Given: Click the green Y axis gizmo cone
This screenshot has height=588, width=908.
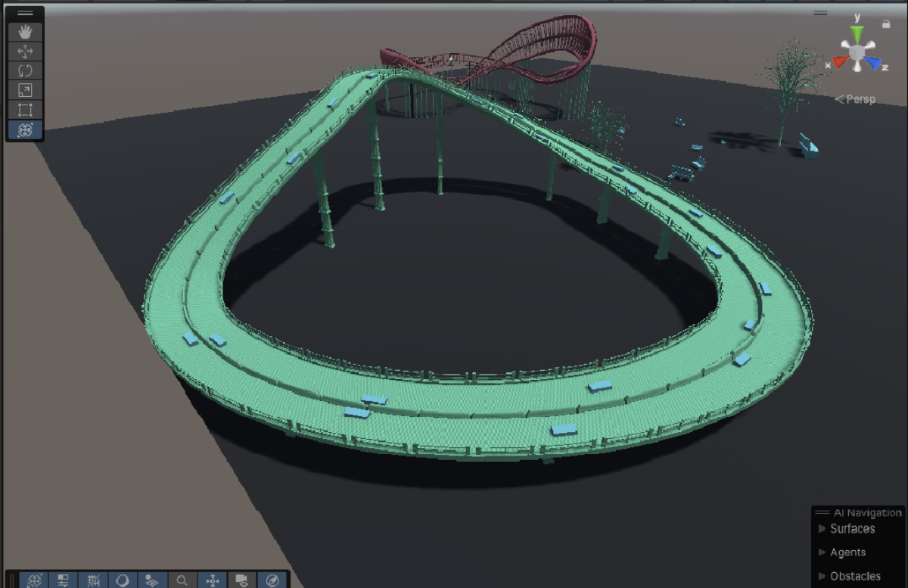Looking at the screenshot, I should (x=857, y=34).
